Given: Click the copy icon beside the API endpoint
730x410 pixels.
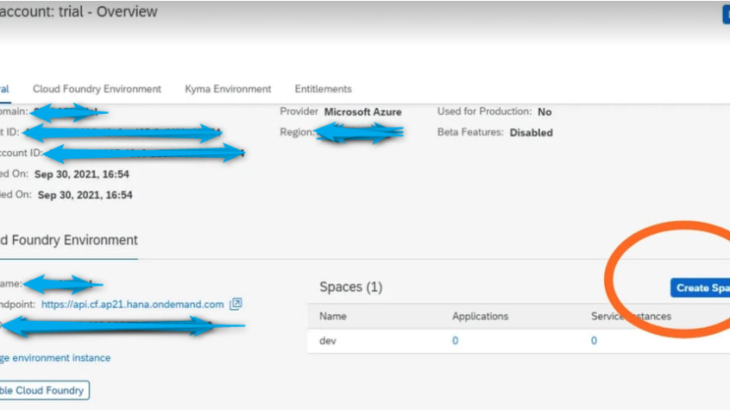Looking at the screenshot, I should click(x=236, y=304).
